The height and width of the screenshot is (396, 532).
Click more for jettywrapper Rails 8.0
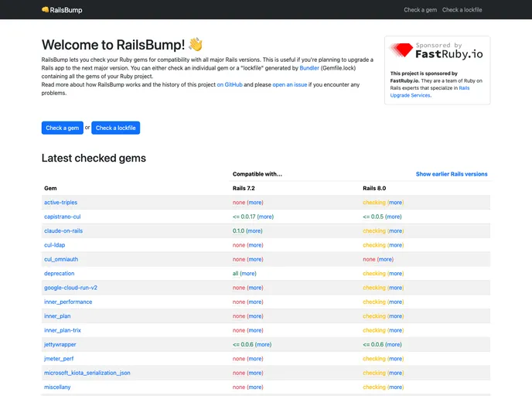pyautogui.click(x=394, y=344)
